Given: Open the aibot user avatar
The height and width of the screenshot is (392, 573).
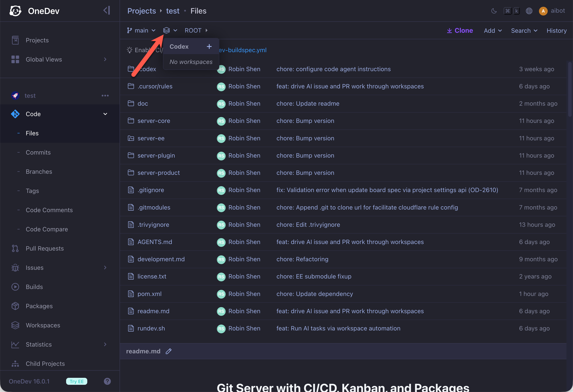Looking at the screenshot, I should (x=543, y=11).
